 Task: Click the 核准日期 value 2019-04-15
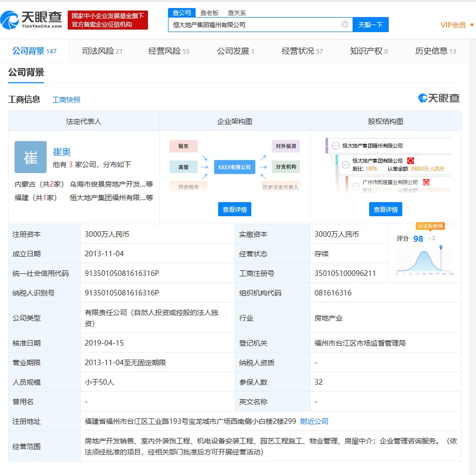click(104, 343)
